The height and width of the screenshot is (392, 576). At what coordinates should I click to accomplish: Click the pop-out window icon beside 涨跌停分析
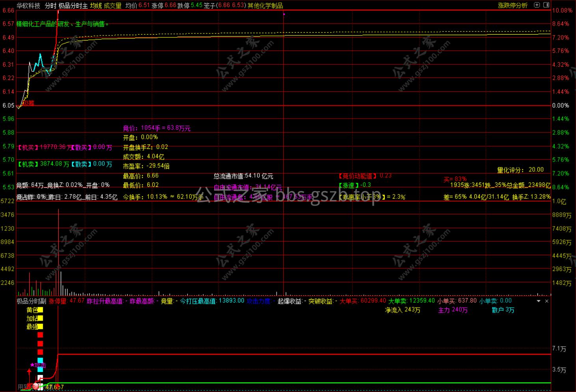point(537,5)
